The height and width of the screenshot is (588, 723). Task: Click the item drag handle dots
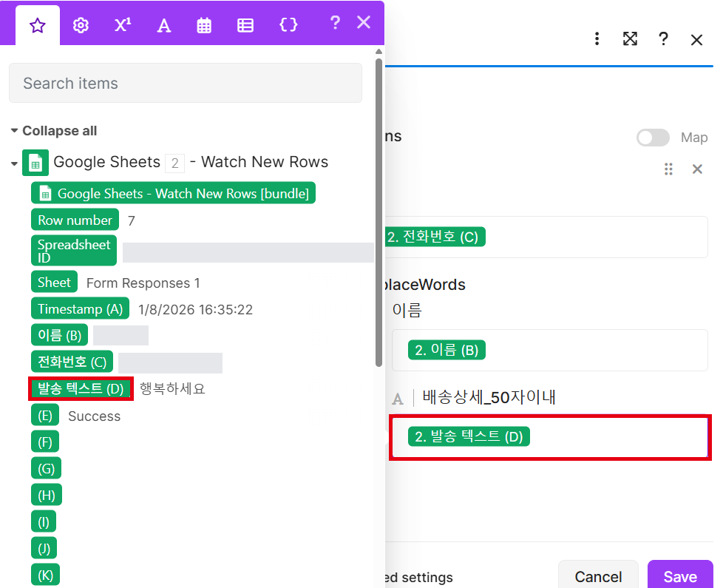668,169
